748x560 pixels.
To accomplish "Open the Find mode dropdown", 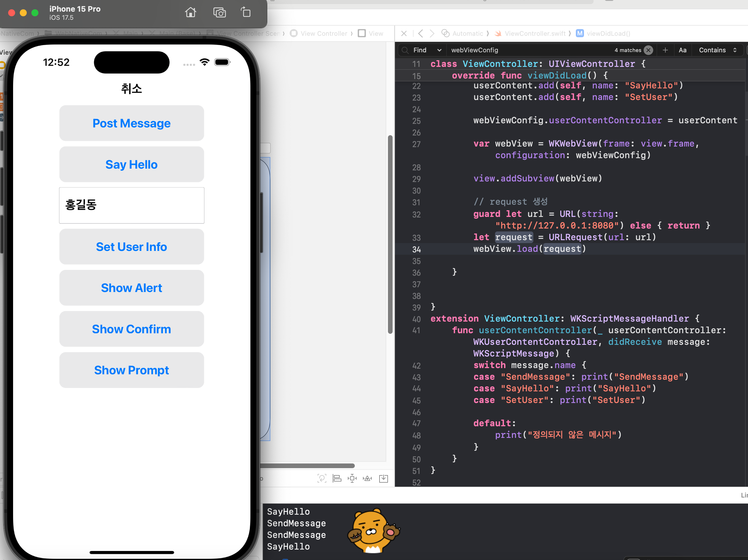I will [427, 50].
